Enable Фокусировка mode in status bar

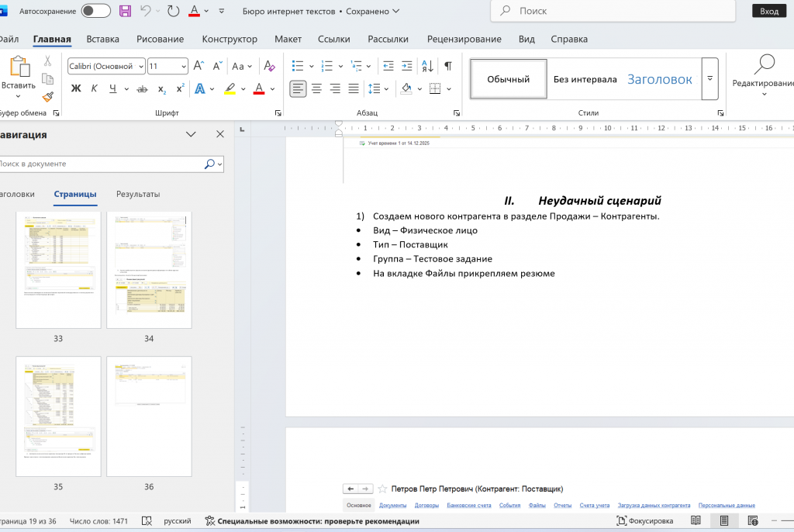click(644, 521)
